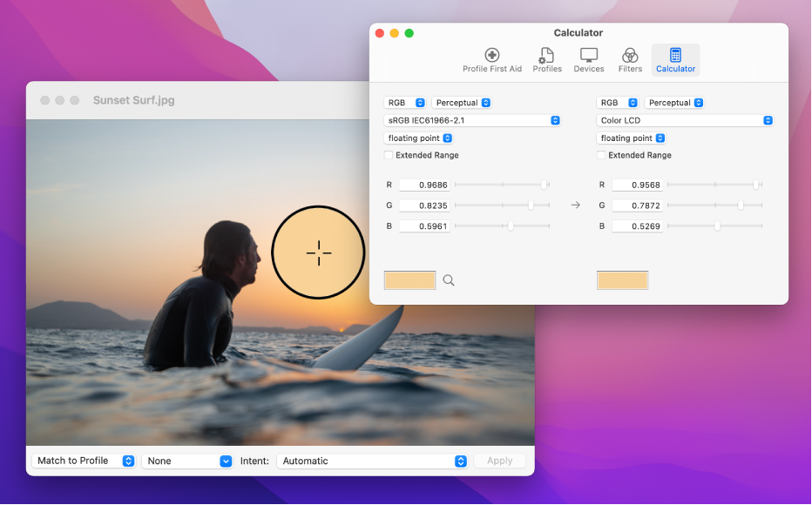The image size is (812, 505).
Task: Open the Intent Automatic dropdown
Action: [x=372, y=461]
